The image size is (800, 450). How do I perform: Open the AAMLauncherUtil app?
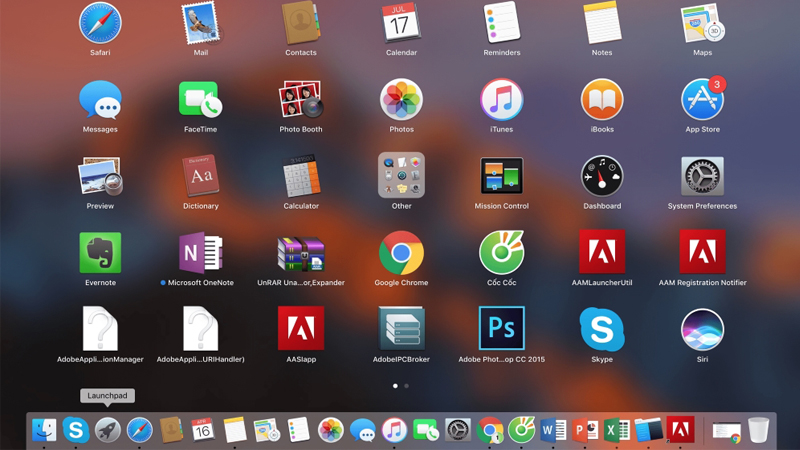tap(602, 252)
